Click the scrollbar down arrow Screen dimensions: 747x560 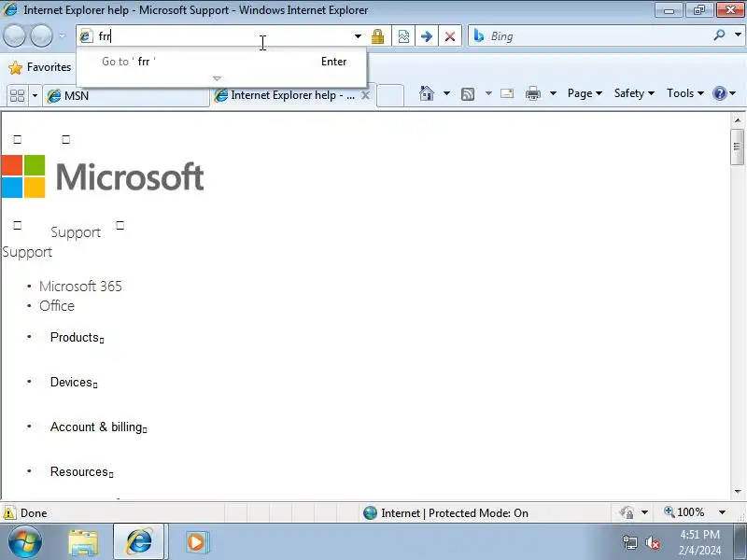click(x=738, y=492)
